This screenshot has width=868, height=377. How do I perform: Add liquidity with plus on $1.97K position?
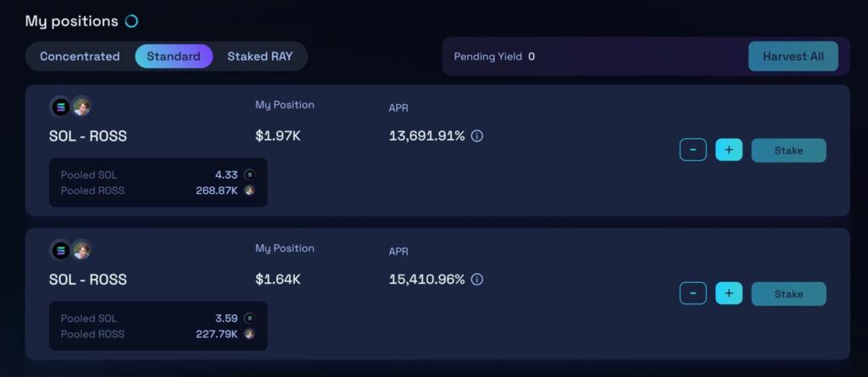click(x=728, y=151)
